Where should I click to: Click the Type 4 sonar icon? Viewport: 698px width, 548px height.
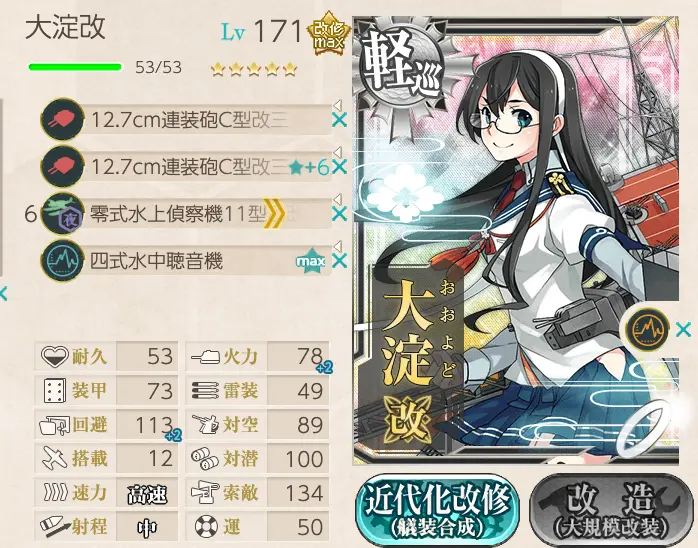pos(62,261)
